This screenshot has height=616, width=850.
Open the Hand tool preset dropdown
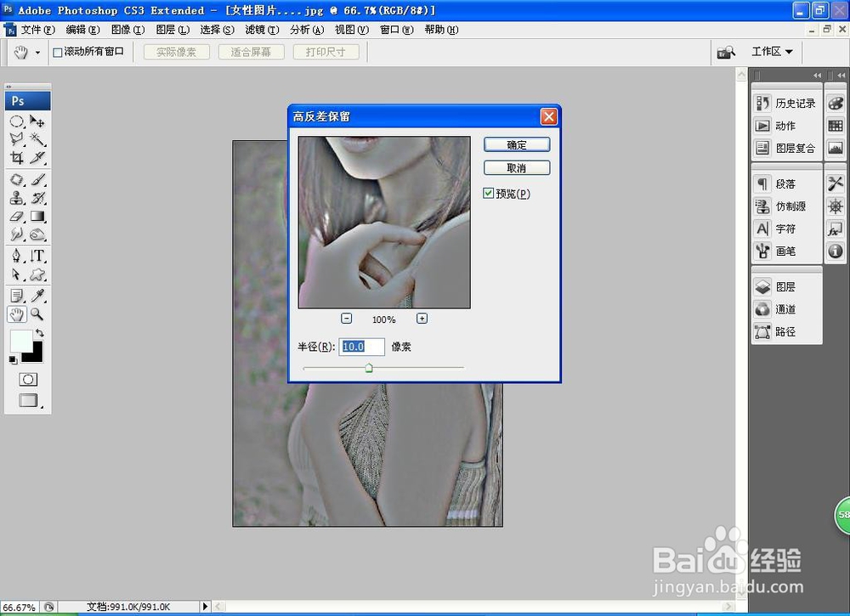(x=36, y=51)
